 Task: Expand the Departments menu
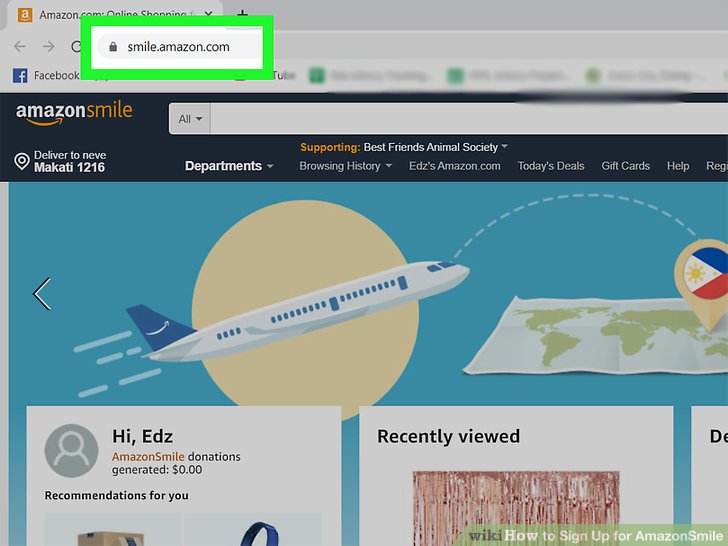click(x=229, y=166)
